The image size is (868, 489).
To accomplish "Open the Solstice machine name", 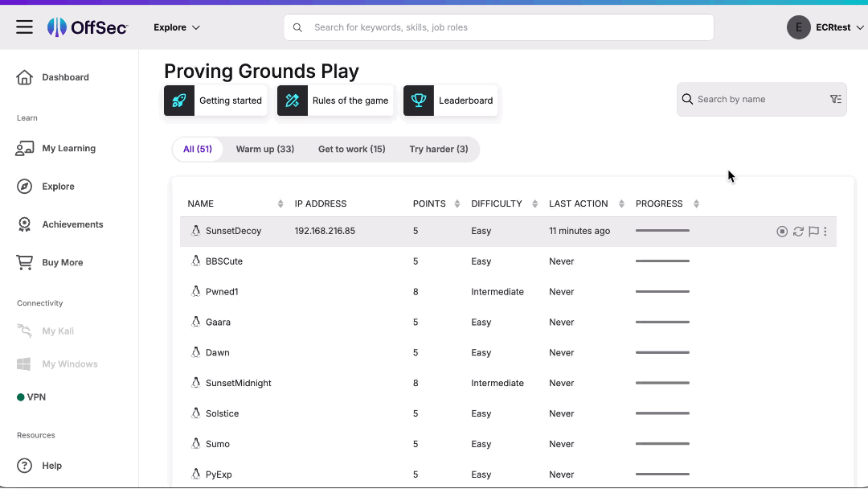I will pyautogui.click(x=222, y=413).
